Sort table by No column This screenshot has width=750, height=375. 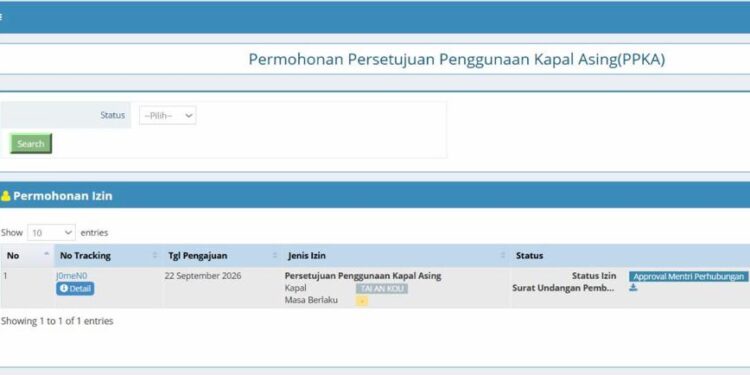coord(27,255)
